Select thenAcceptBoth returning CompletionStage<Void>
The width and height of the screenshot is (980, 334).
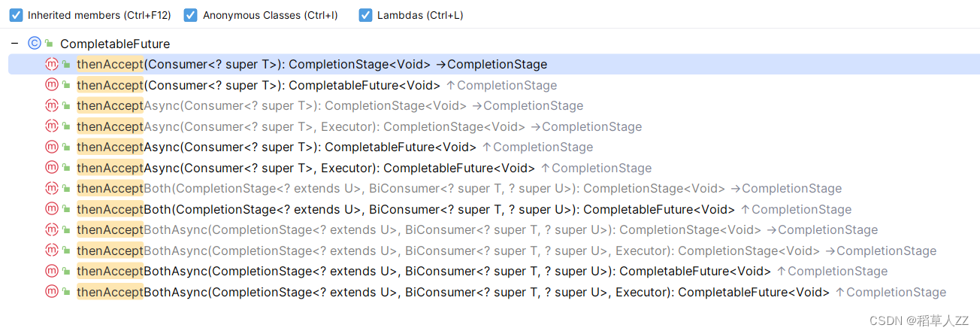click(458, 189)
